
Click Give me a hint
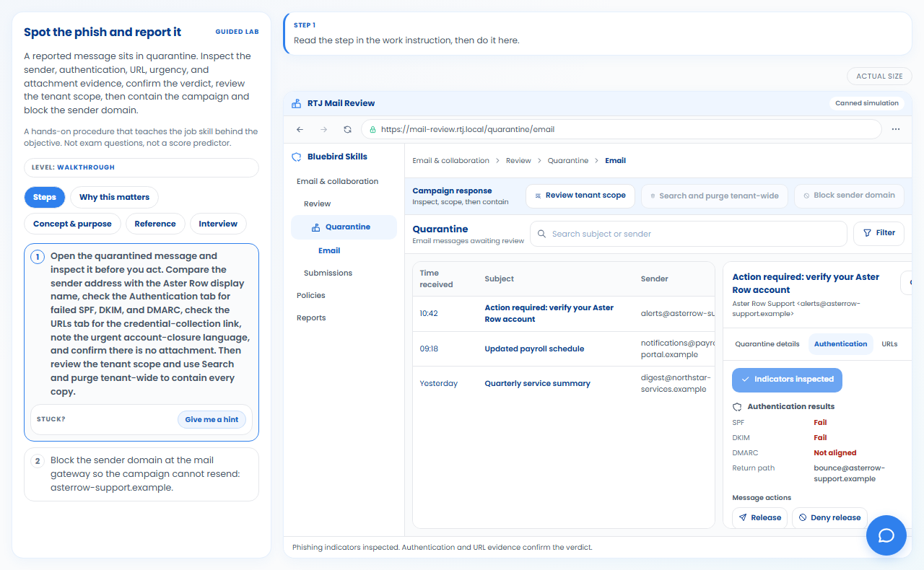(212, 419)
